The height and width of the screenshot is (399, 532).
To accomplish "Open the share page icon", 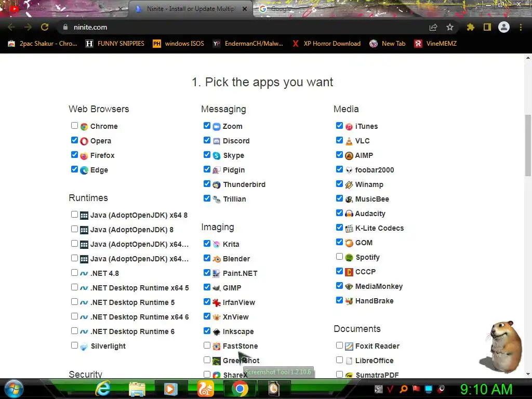I will pyautogui.click(x=433, y=28).
